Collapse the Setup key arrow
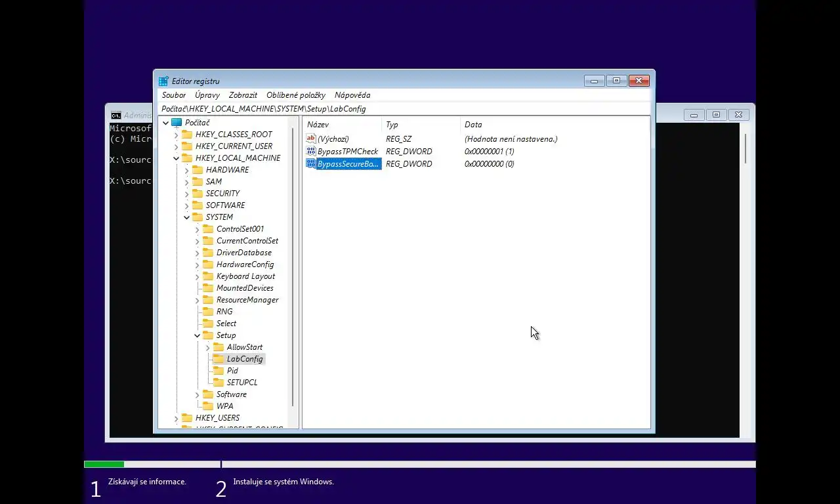840x504 pixels. 198,335
